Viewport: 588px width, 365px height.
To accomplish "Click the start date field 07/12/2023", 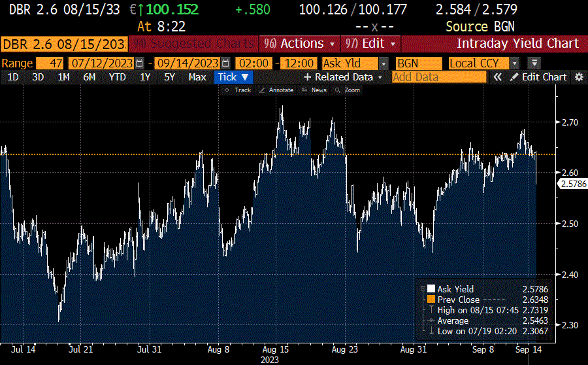I will click(x=102, y=63).
